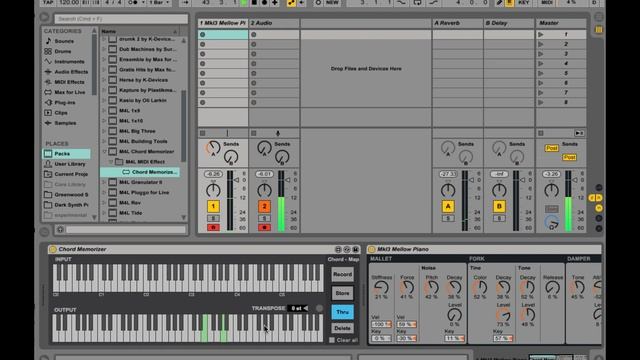The image size is (640, 360).
Task: Expand M4L Building Tools pack
Action: (x=104, y=141)
